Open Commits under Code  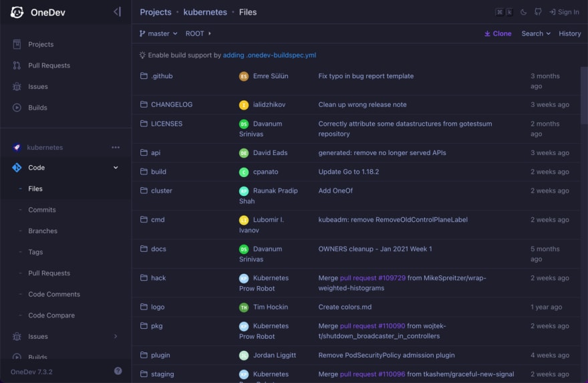pos(42,210)
